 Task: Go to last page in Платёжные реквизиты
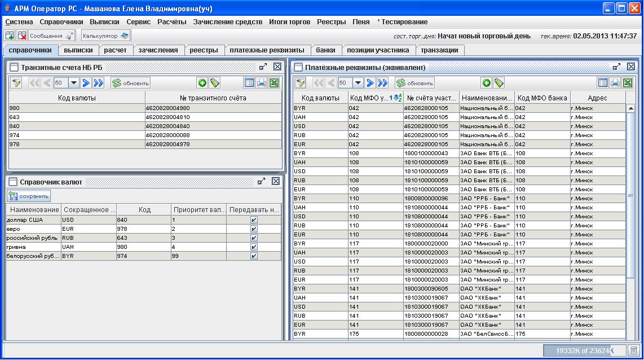[383, 83]
